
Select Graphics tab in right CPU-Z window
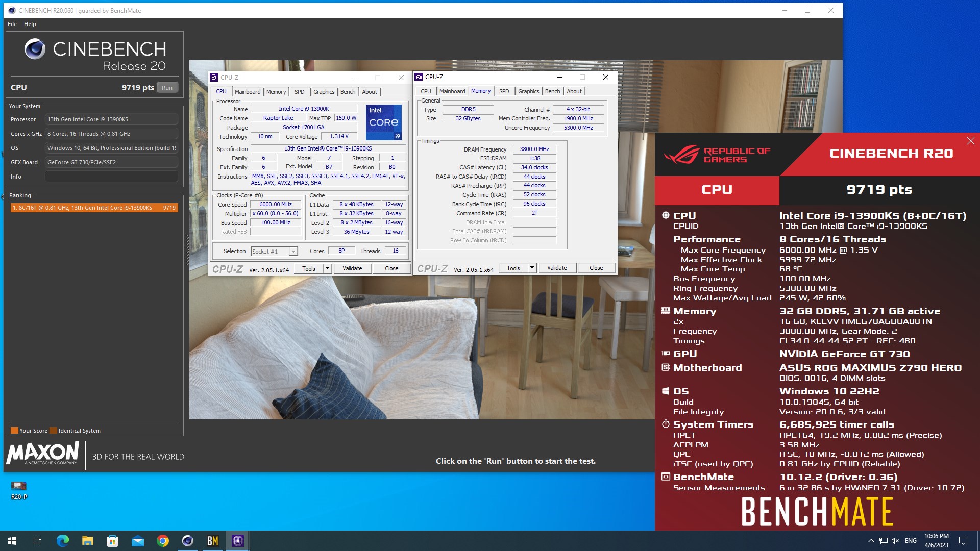click(528, 91)
